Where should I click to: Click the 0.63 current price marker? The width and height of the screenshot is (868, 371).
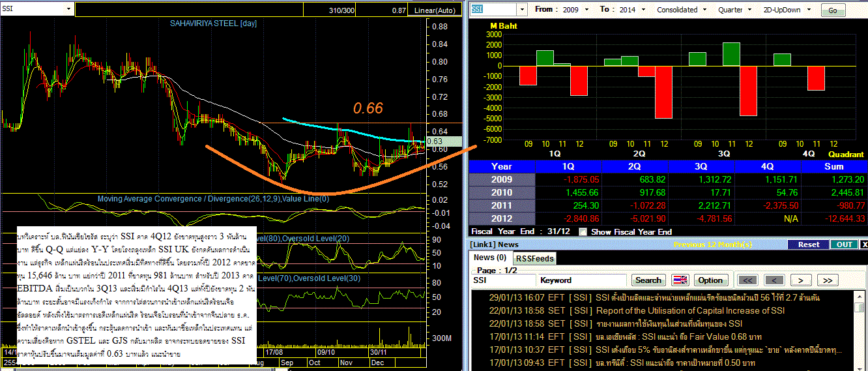(444, 141)
